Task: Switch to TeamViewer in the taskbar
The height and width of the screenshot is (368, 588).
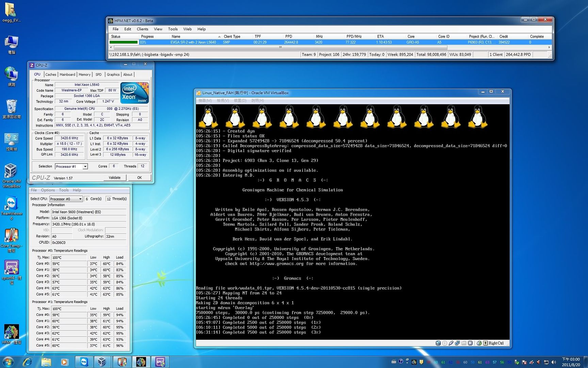Action: (x=84, y=362)
